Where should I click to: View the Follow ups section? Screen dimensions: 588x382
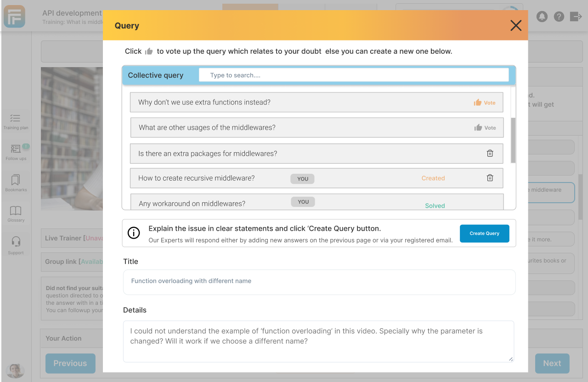coord(16,152)
